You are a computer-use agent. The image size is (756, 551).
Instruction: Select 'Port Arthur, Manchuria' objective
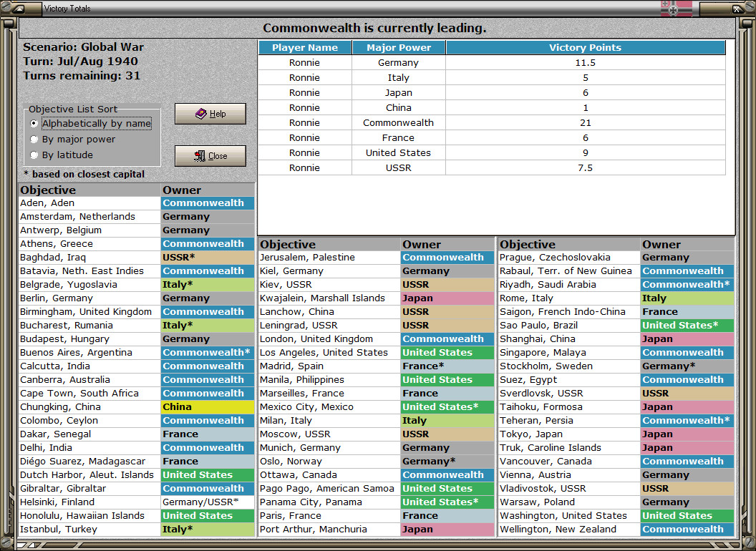click(329, 530)
